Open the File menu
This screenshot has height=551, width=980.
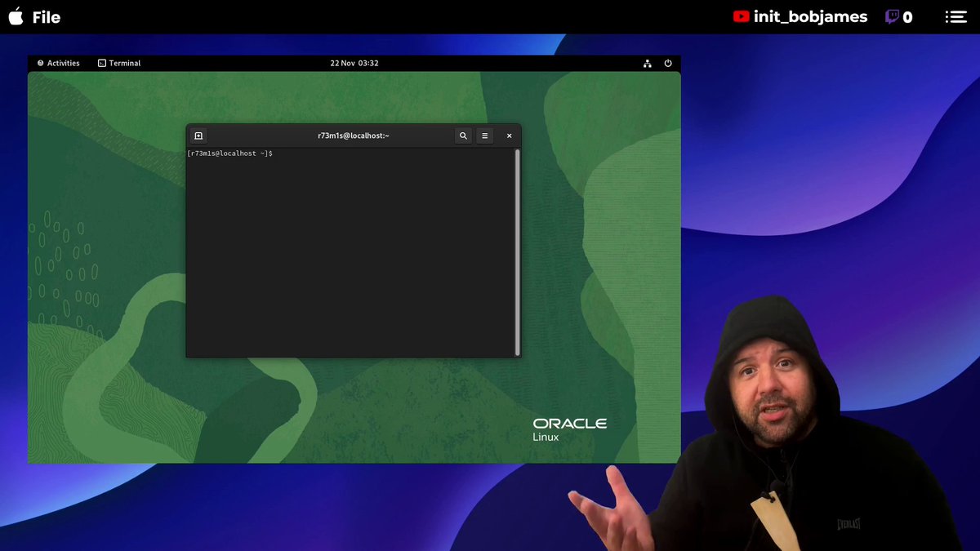click(x=47, y=17)
